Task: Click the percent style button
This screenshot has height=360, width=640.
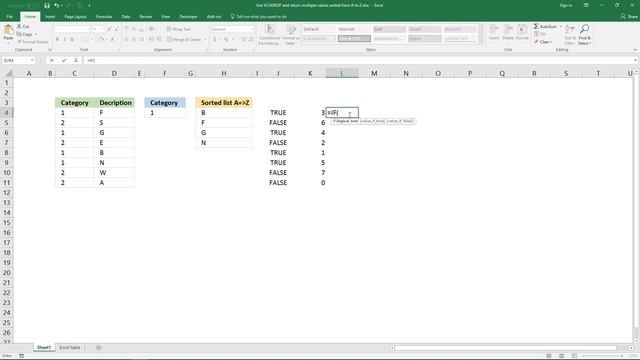Action: 226,40
